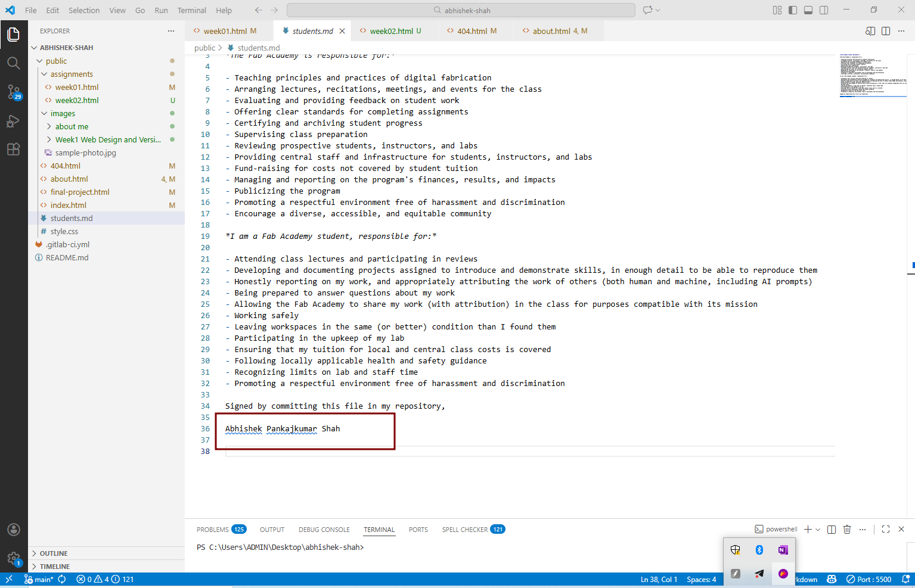This screenshot has width=915, height=588.
Task: Click the Explorer files icon
Action: (x=14, y=35)
